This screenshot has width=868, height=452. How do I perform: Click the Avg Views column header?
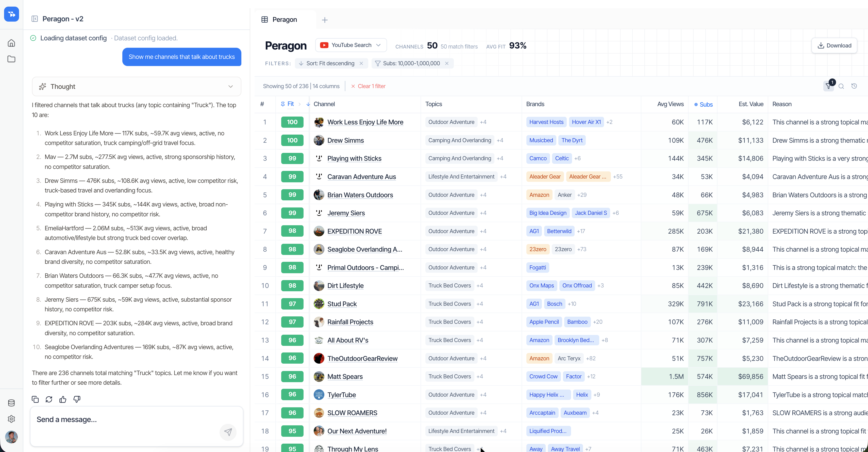point(670,104)
